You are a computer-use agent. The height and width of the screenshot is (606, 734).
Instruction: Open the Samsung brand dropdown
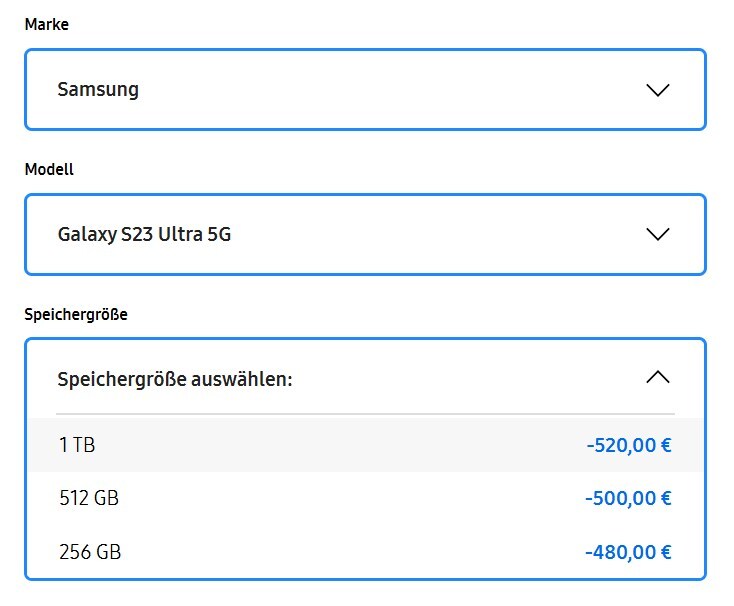click(365, 90)
